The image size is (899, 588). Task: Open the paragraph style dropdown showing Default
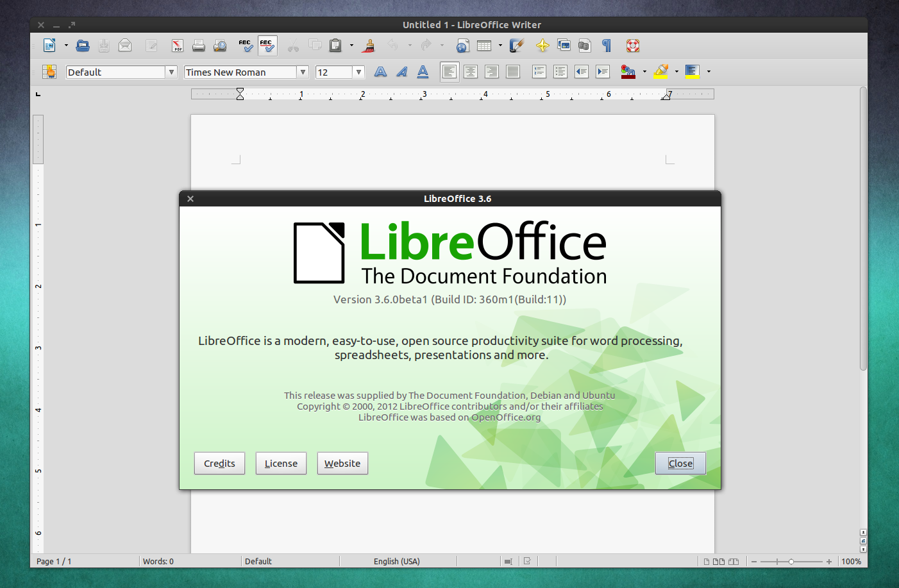tap(171, 72)
